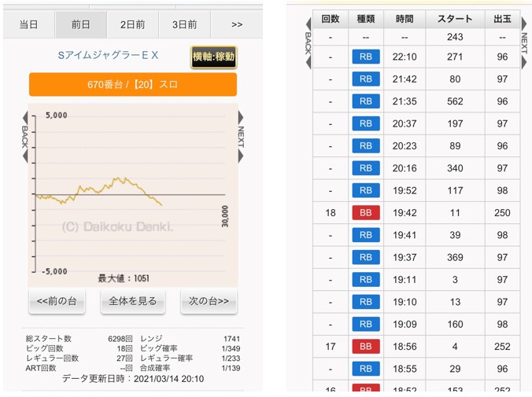Click the red BB badge at 18:56
The image size is (532, 397).
tap(366, 347)
